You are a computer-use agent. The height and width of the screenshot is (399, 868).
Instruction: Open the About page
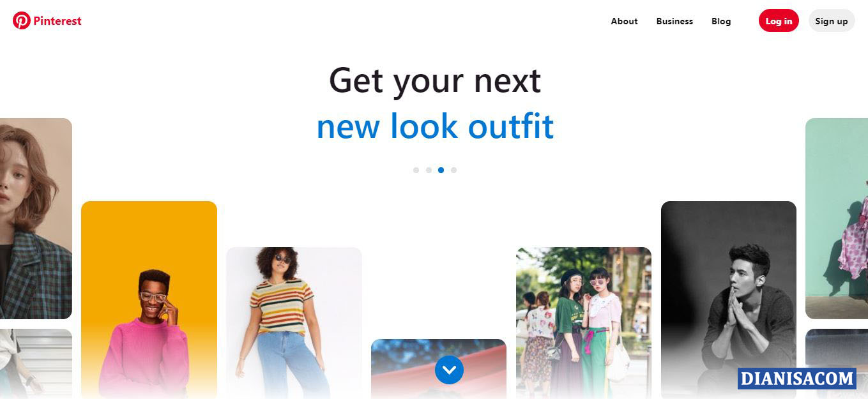[x=624, y=21]
